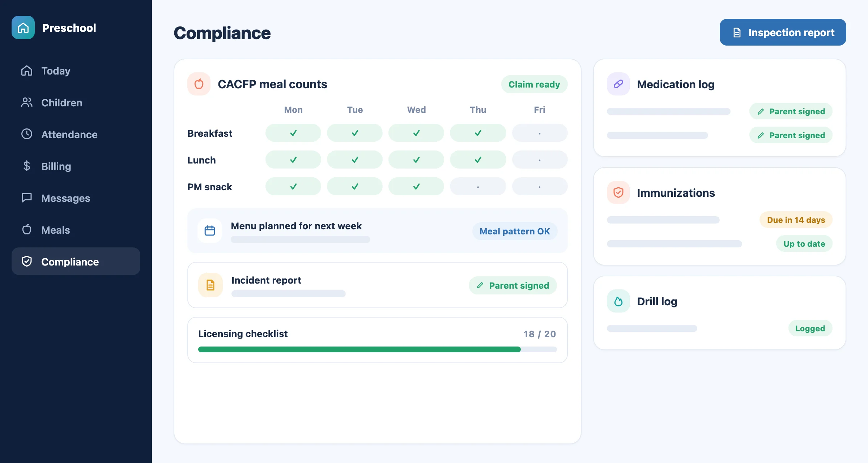Viewport: 868px width, 463px height.
Task: Toggle PM snack Tuesday meal check
Action: [355, 186]
